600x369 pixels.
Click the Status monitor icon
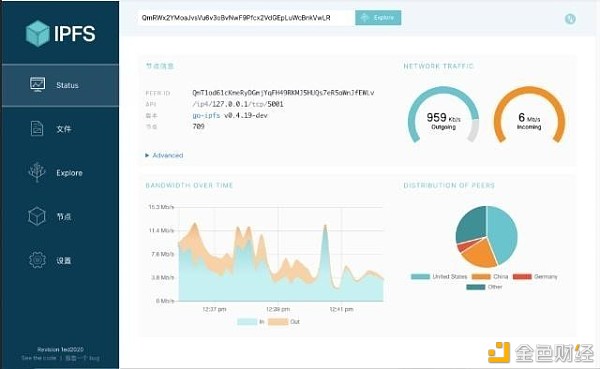pos(38,85)
